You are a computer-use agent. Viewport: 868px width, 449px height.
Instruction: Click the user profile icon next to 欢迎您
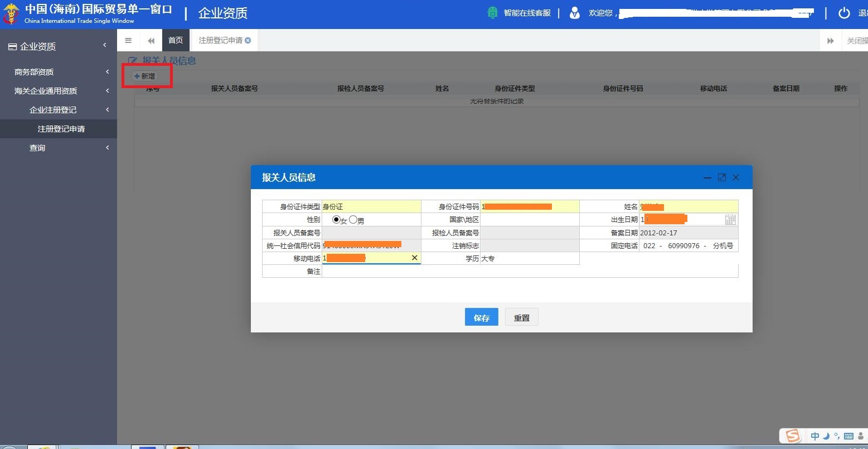pyautogui.click(x=575, y=12)
